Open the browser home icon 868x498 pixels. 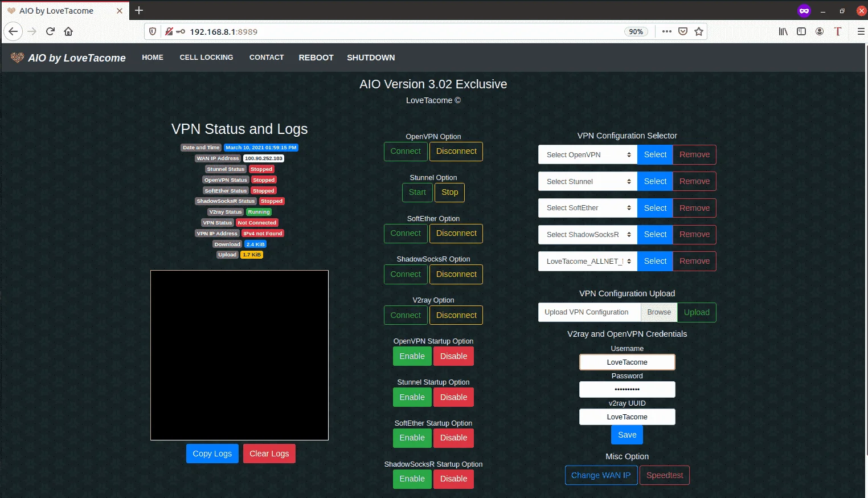point(68,31)
